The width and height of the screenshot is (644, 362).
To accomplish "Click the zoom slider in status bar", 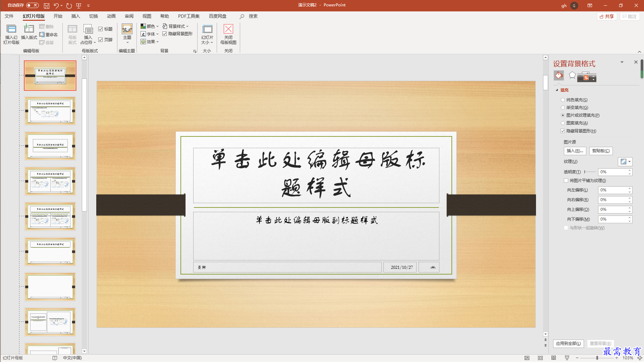I will tap(597, 358).
